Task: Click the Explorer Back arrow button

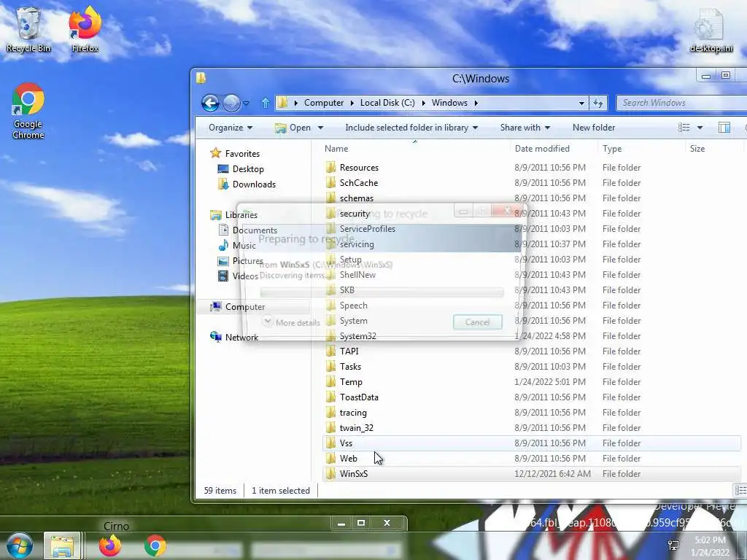Action: point(210,103)
